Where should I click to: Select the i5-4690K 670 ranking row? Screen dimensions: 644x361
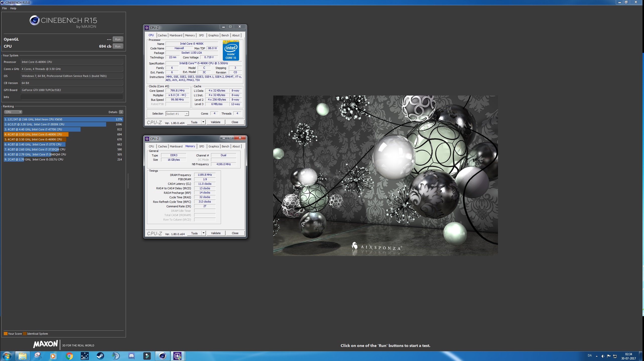63,139
